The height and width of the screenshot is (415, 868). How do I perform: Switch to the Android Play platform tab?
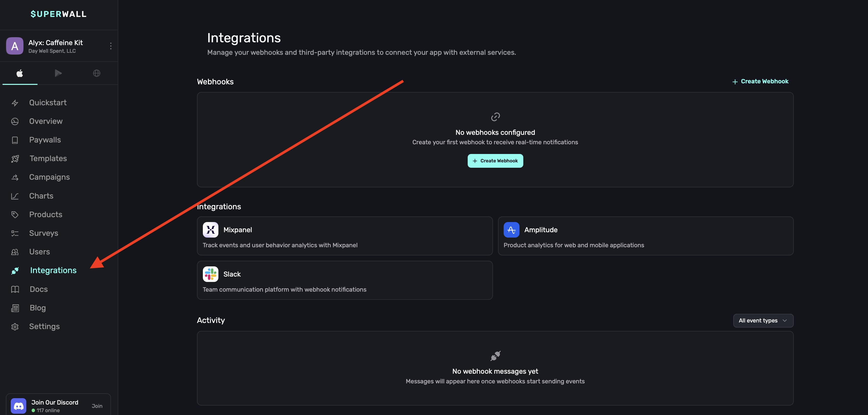pos(58,73)
